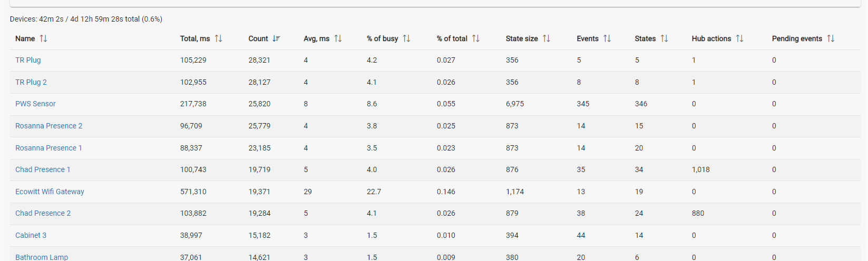Sort by Avg, ms arrows icon
Image resolution: width=868 pixels, height=261 pixels.
pos(338,38)
